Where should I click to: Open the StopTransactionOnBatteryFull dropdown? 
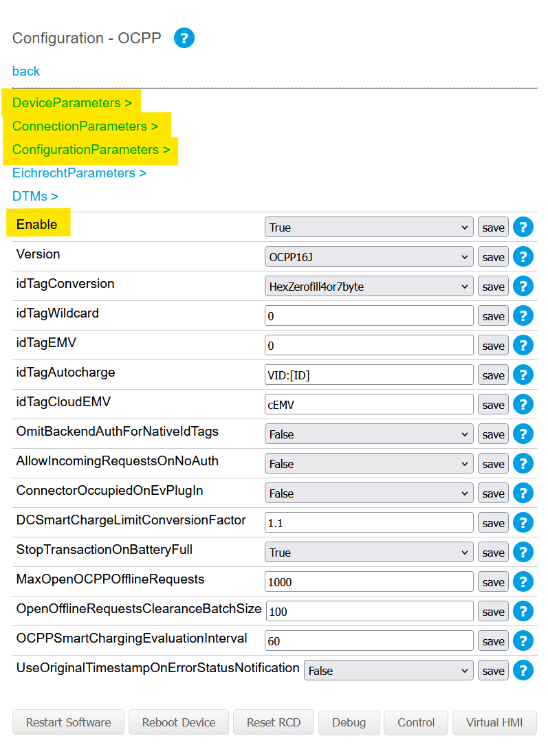tap(369, 552)
